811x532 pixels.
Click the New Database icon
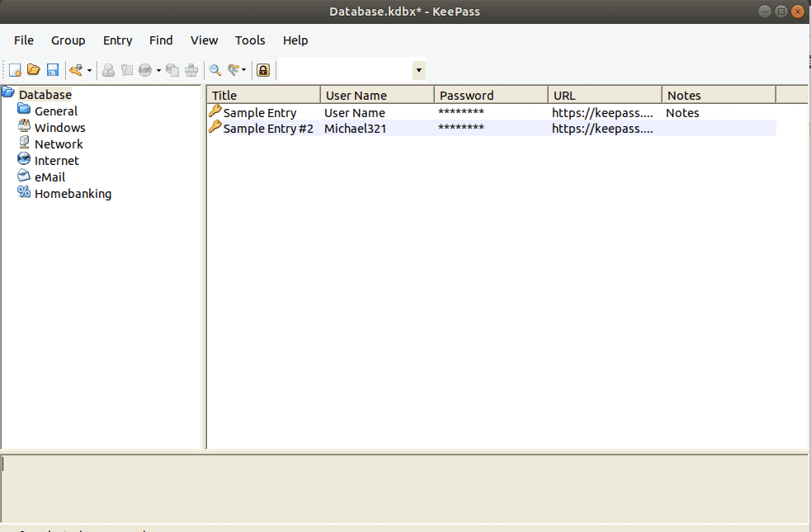14,70
